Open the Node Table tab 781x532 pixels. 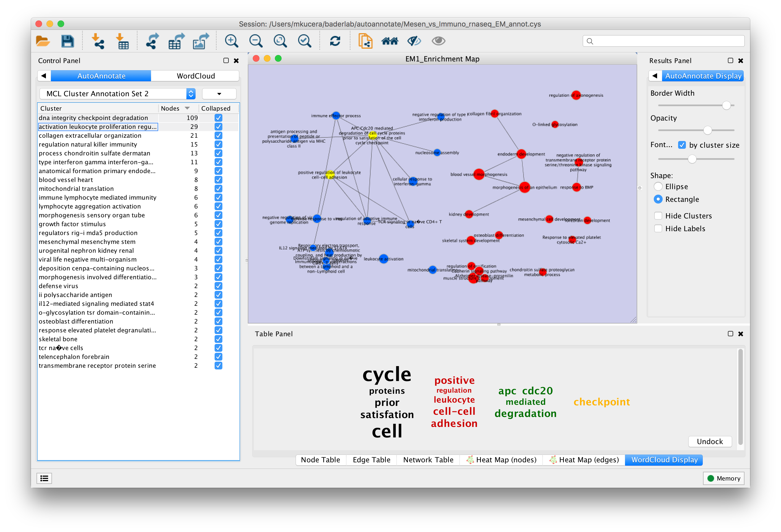pos(320,460)
